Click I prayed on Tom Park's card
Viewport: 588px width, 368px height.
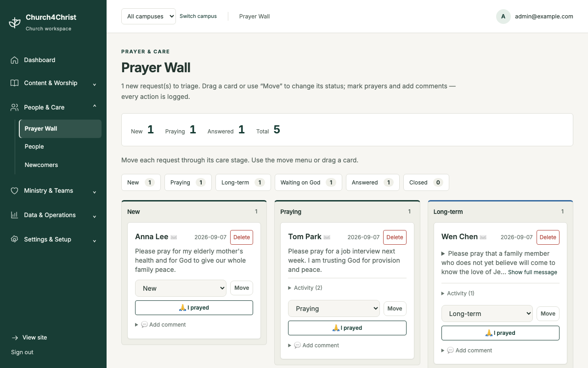click(347, 328)
